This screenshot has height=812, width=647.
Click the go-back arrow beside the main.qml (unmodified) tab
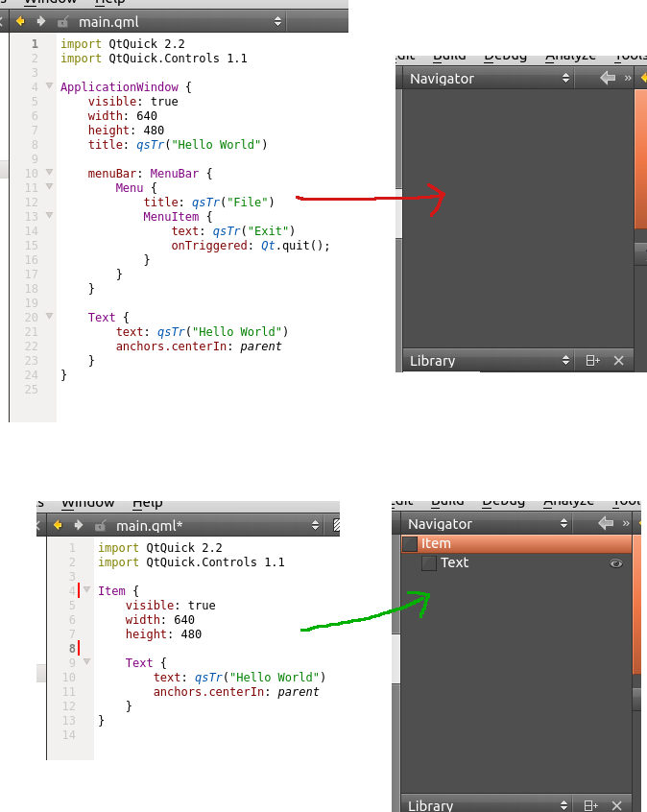click(20, 21)
